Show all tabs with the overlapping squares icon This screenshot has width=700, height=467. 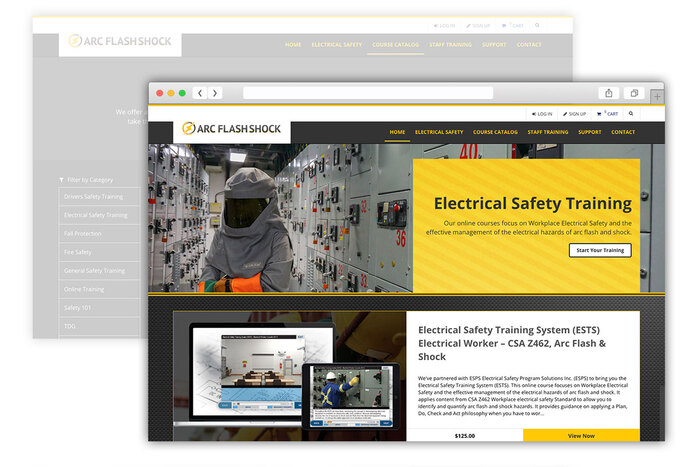634,93
